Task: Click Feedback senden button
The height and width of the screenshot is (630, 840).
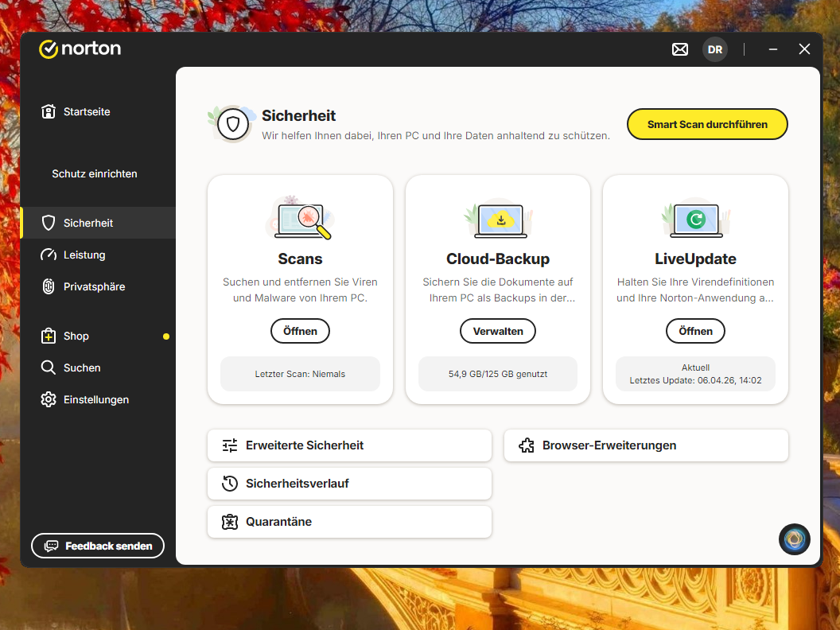Action: click(98, 546)
